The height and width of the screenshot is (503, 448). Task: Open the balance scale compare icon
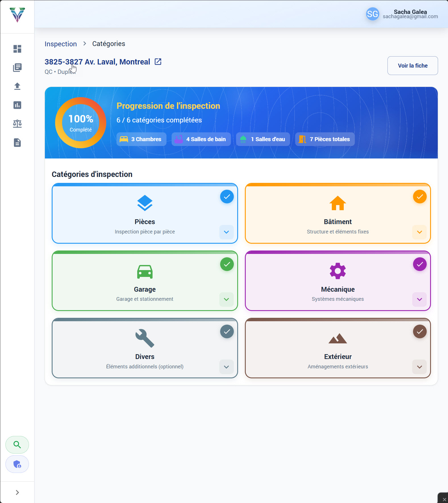pyautogui.click(x=17, y=124)
